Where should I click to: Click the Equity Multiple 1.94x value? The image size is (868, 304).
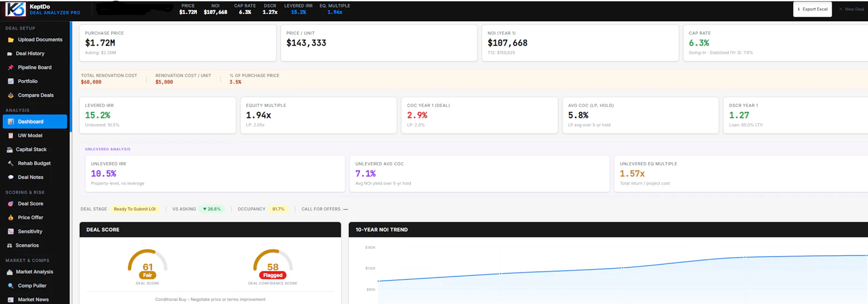258,115
